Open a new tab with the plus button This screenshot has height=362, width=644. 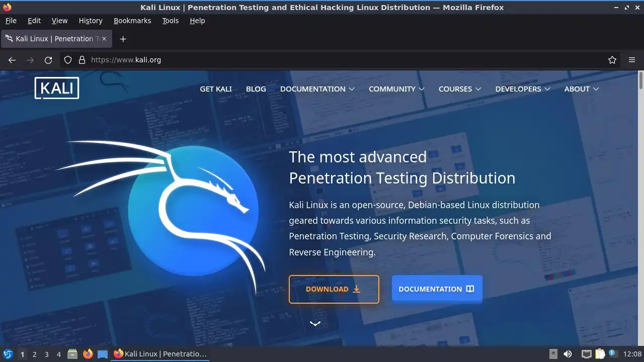click(x=123, y=39)
